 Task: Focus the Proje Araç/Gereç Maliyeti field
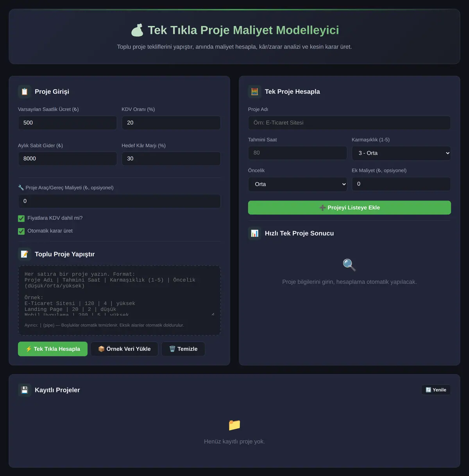point(119,201)
